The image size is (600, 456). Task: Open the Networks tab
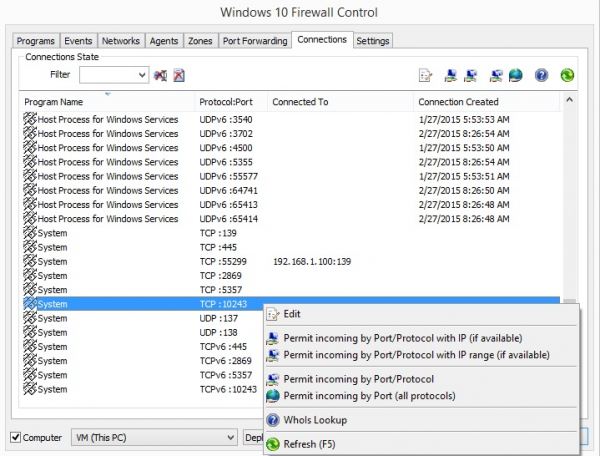121,41
